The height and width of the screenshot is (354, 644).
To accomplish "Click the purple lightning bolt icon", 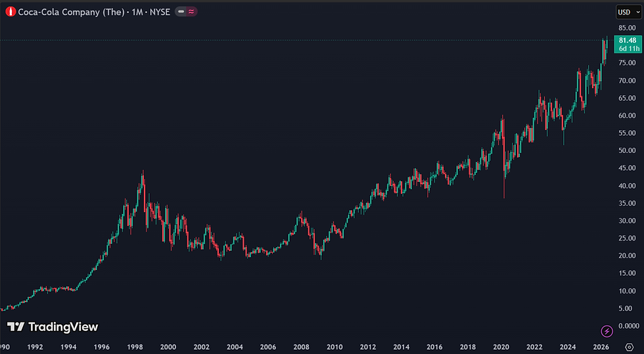I will pyautogui.click(x=607, y=331).
